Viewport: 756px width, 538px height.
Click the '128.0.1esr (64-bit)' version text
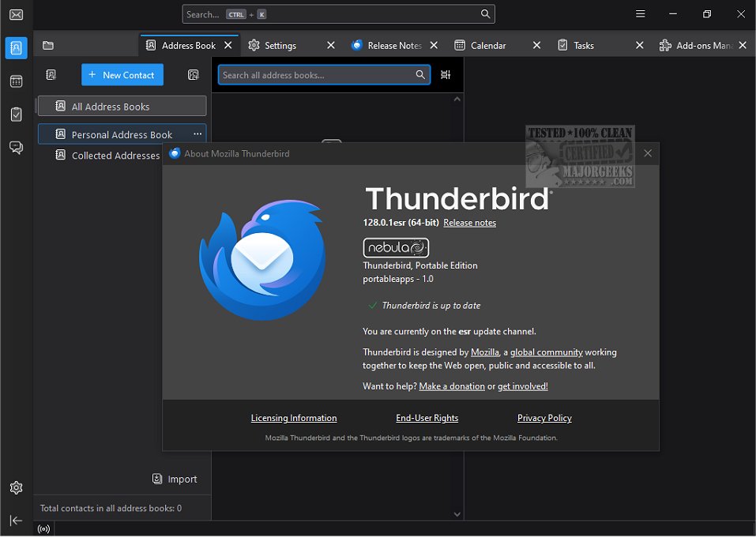click(x=401, y=223)
